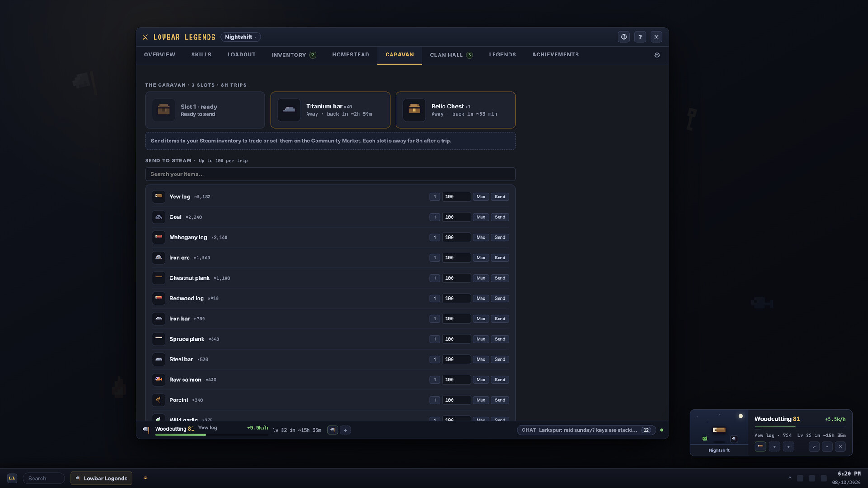Expand the system tray chevron
The image size is (868, 488).
coord(790,478)
